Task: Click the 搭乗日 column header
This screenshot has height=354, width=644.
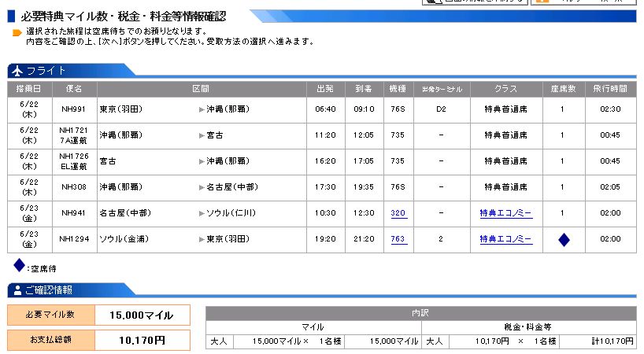Action: (x=29, y=89)
